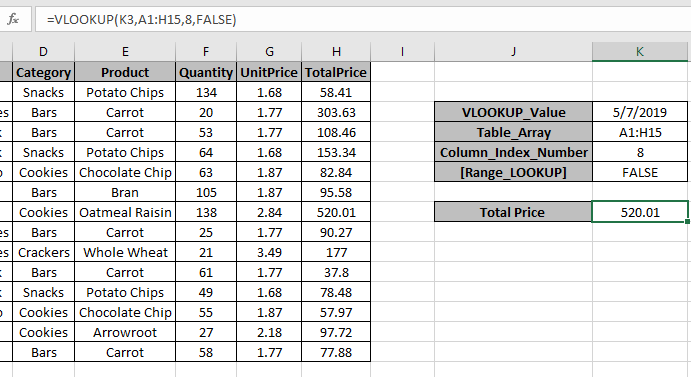
Task: Select the FALSE Range_LOOKUP cell
Action: tap(640, 172)
